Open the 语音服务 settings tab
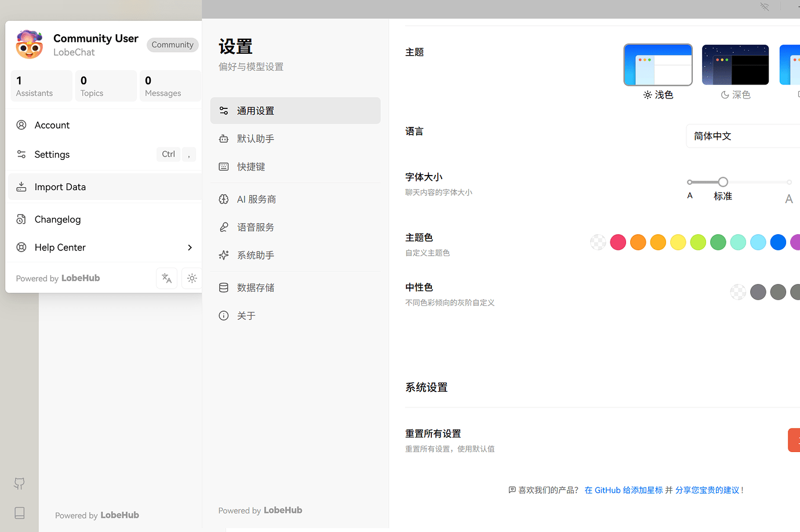The height and width of the screenshot is (532, 800). [295, 227]
